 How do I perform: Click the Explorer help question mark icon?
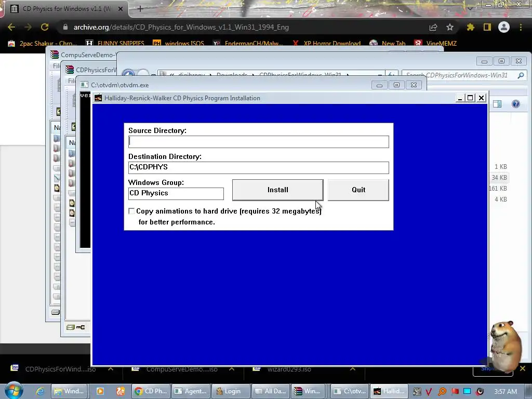[x=516, y=104]
